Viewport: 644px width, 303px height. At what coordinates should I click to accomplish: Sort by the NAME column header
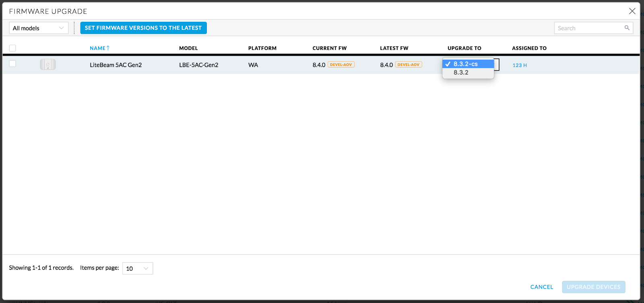coord(97,48)
